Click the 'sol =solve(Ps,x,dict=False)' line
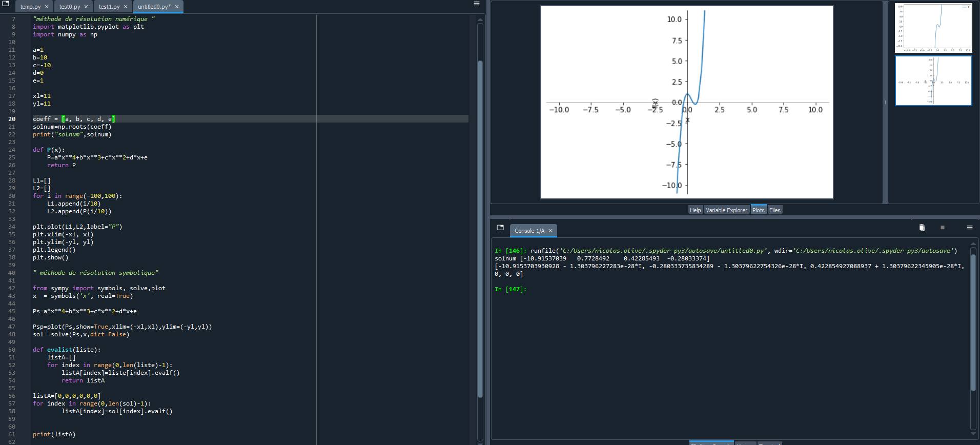The height and width of the screenshot is (445, 980). coord(81,334)
